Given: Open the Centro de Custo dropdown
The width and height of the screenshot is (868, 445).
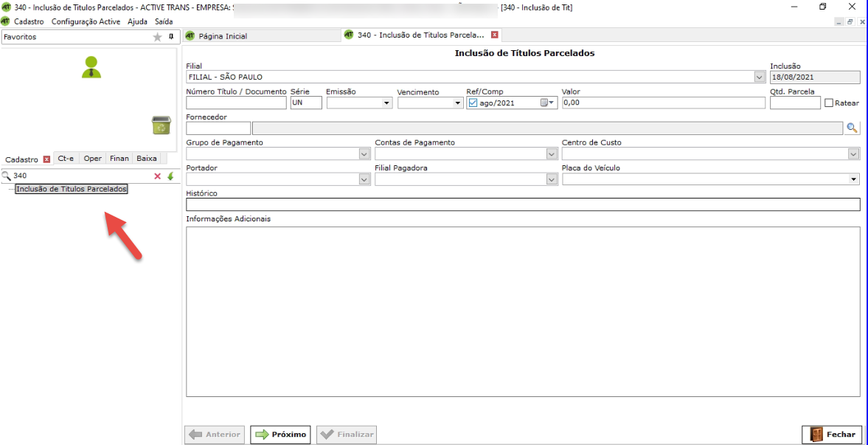Looking at the screenshot, I should point(853,154).
